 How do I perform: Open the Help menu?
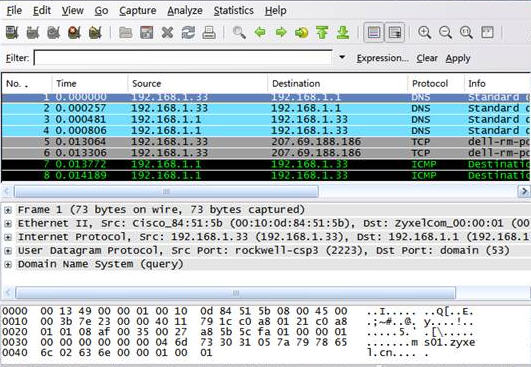pyautogui.click(x=275, y=11)
